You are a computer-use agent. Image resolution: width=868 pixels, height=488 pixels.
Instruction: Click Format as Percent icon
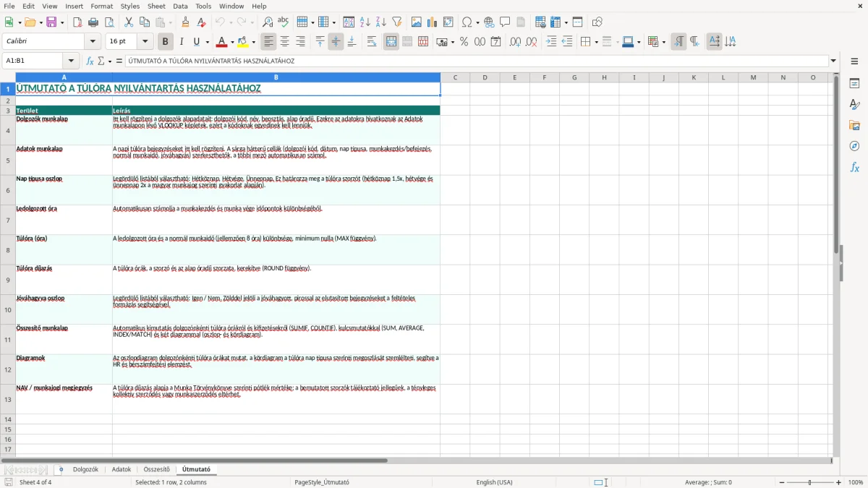(464, 42)
